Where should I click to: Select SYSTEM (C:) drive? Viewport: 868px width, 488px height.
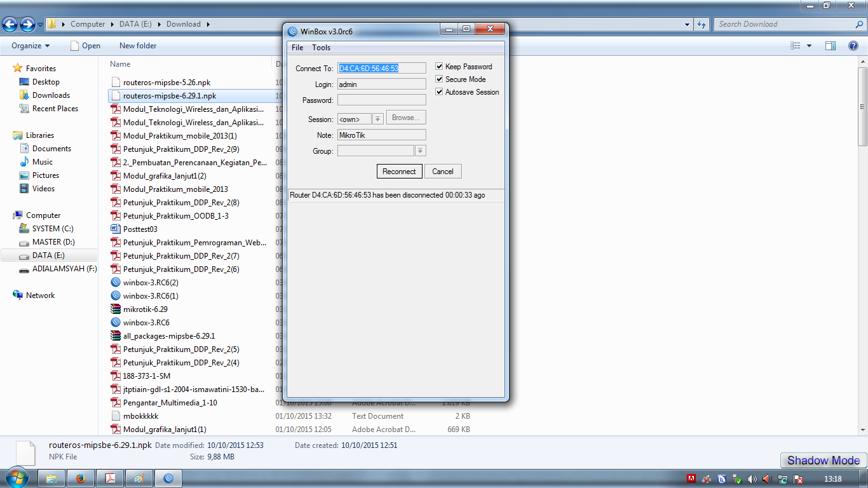53,229
